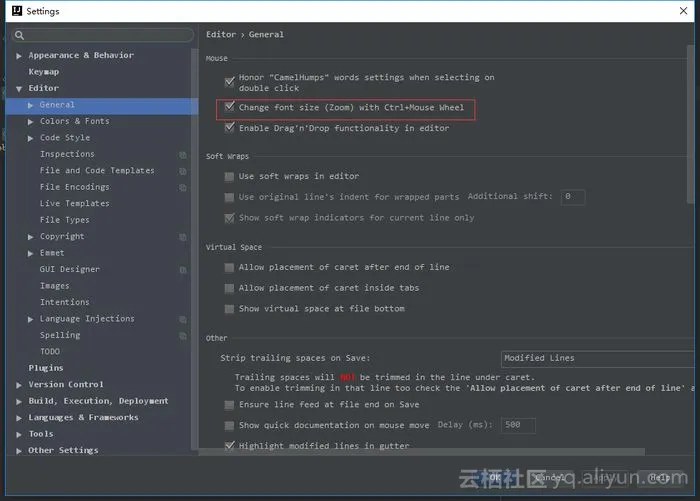Expand the General node arrow
The width and height of the screenshot is (700, 501).
(30, 105)
